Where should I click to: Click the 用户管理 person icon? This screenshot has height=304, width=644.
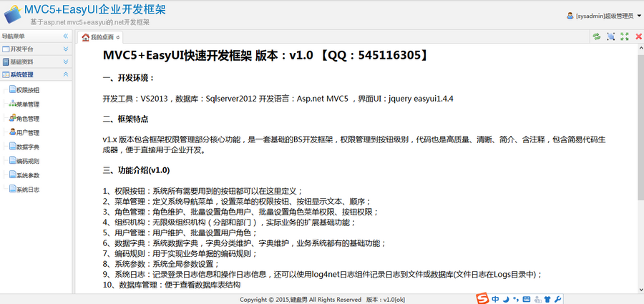click(12, 132)
